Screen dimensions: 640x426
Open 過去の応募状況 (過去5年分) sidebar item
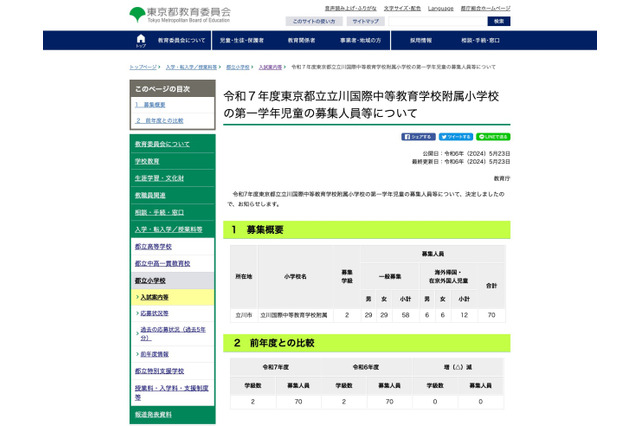pyautogui.click(x=173, y=333)
